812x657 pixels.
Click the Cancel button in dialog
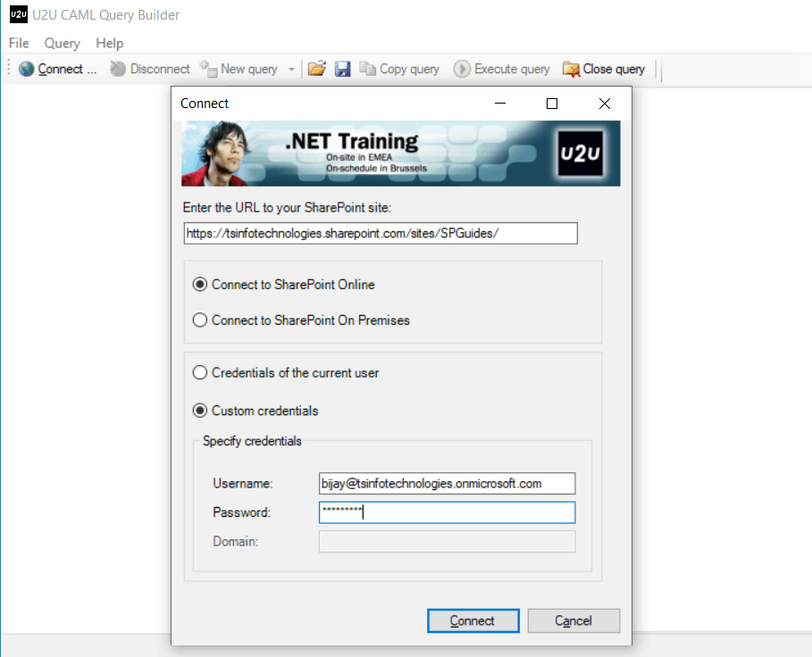[x=573, y=620]
